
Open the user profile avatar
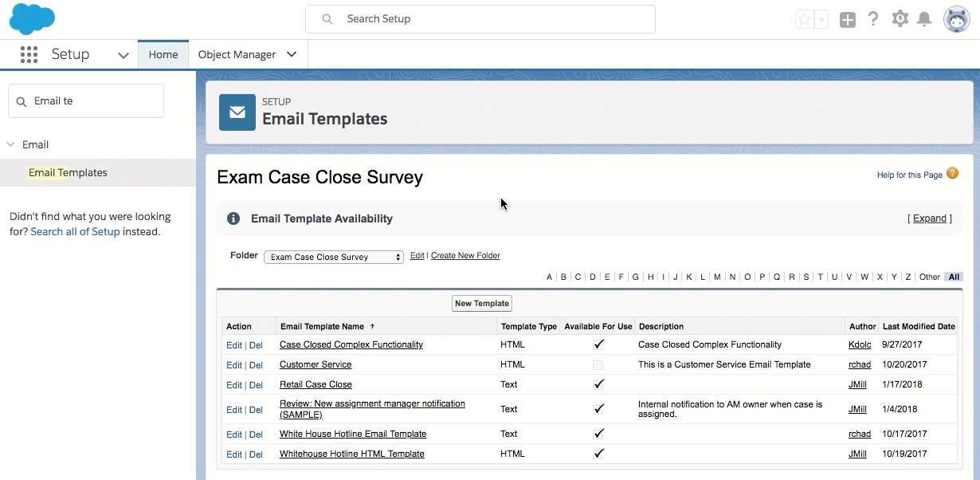coord(956,19)
